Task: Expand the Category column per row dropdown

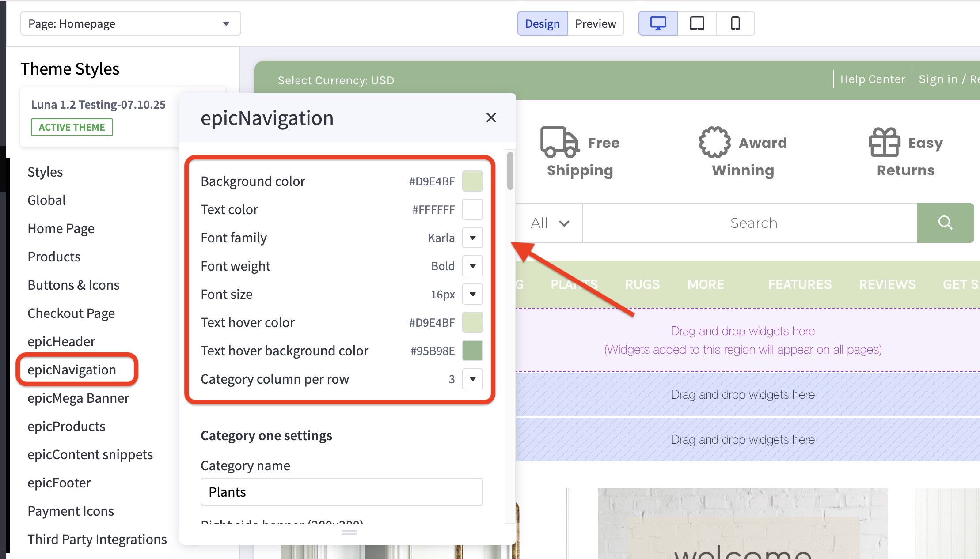Action: 472,379
